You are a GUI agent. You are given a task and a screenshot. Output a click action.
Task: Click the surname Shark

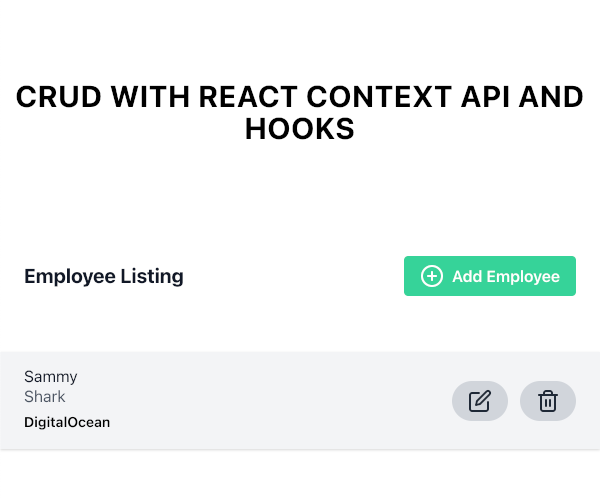45,397
